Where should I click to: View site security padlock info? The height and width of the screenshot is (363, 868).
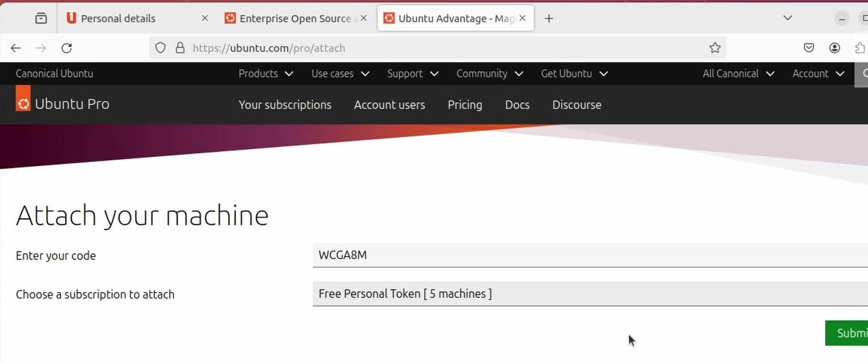click(181, 48)
